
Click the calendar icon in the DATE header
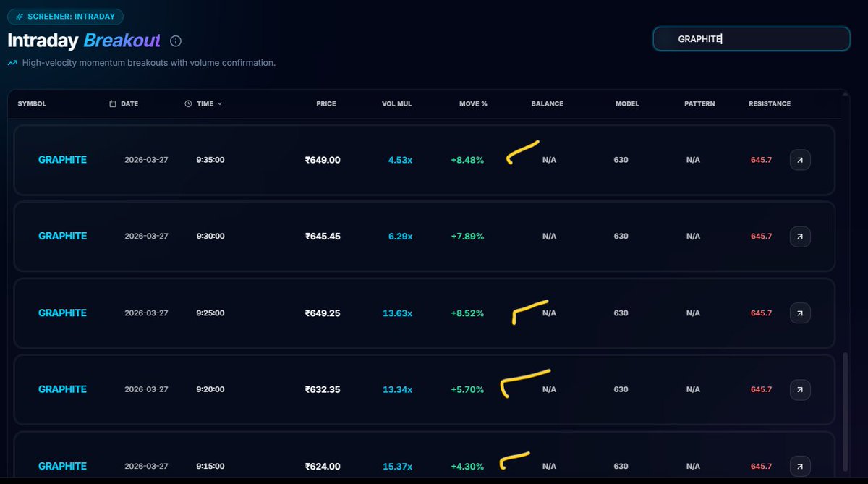(x=112, y=103)
